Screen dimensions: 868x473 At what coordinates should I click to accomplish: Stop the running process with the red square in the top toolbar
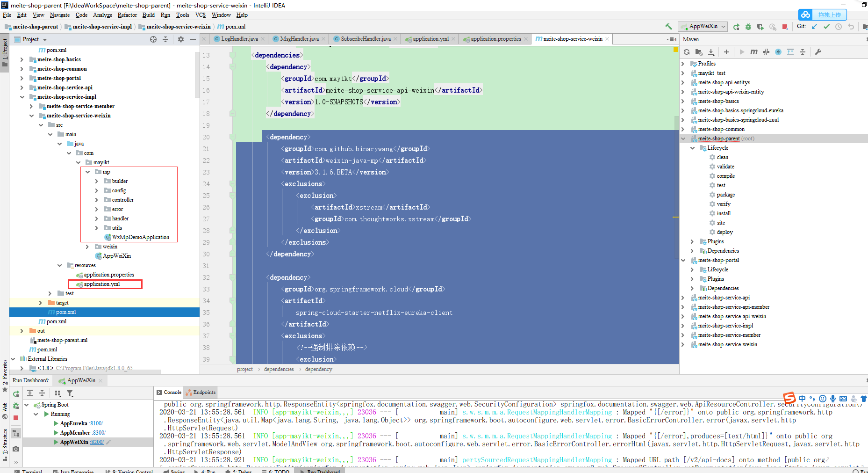tap(785, 27)
